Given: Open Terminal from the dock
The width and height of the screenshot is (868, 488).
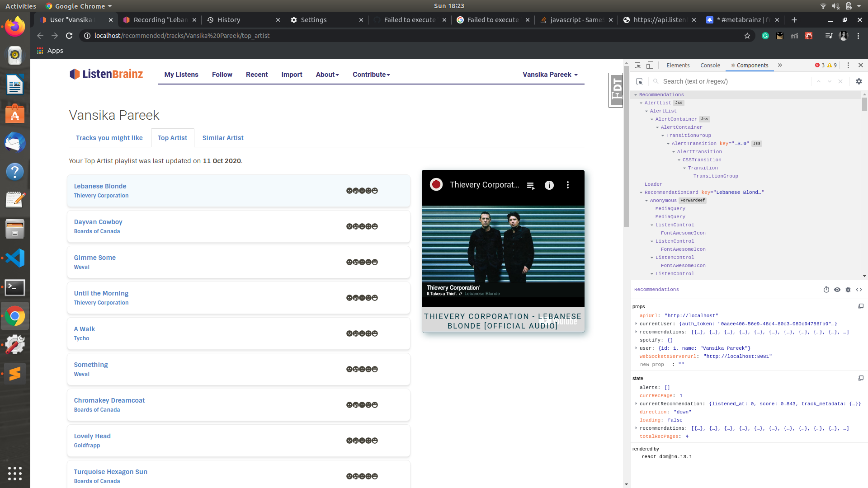Looking at the screenshot, I should tap(15, 287).
